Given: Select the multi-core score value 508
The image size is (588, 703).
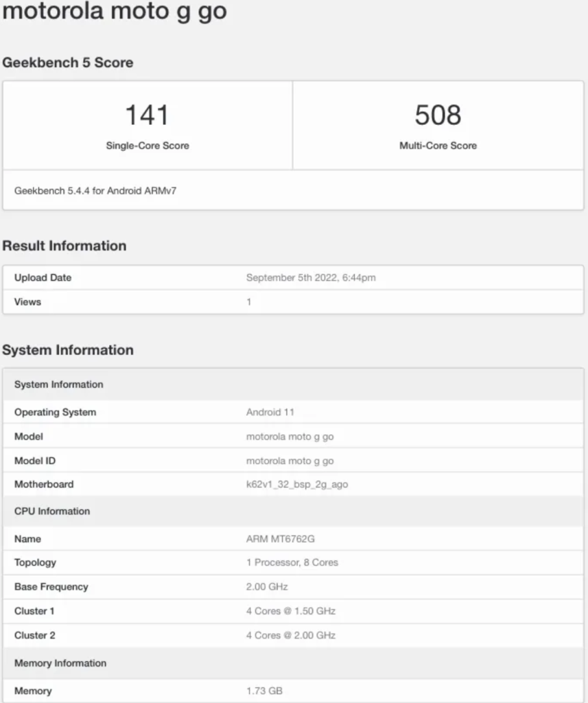Looking at the screenshot, I should [x=438, y=115].
